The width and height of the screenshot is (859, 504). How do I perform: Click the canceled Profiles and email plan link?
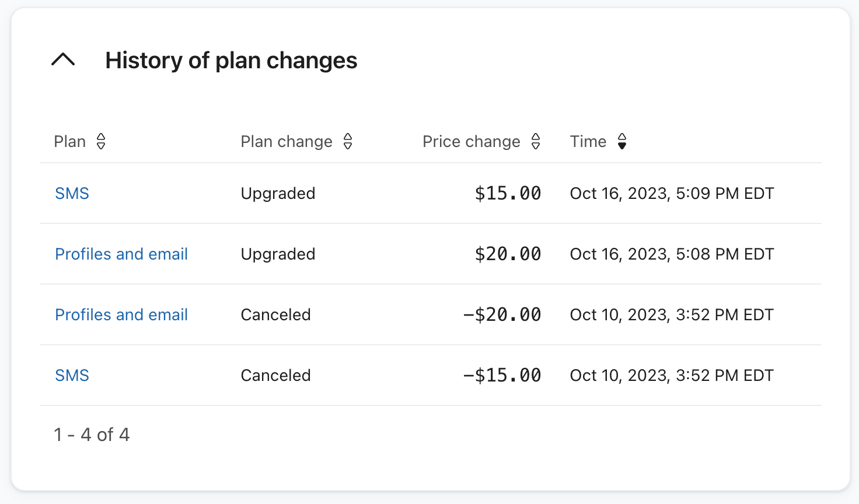point(121,314)
